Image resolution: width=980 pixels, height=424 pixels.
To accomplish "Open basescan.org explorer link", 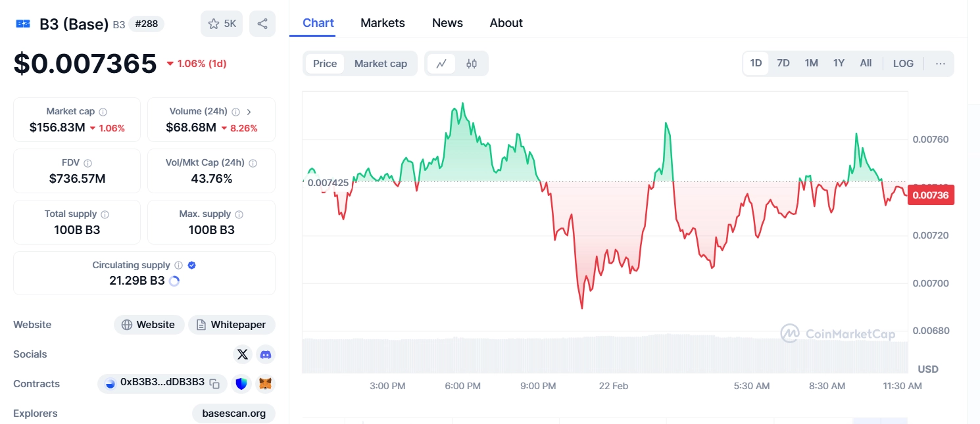I will (x=234, y=413).
